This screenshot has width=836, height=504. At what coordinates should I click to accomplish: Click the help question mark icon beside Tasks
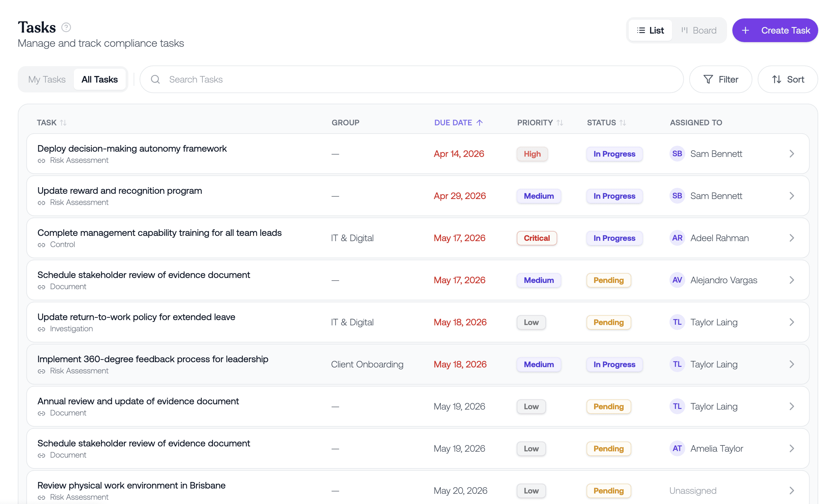point(66,28)
